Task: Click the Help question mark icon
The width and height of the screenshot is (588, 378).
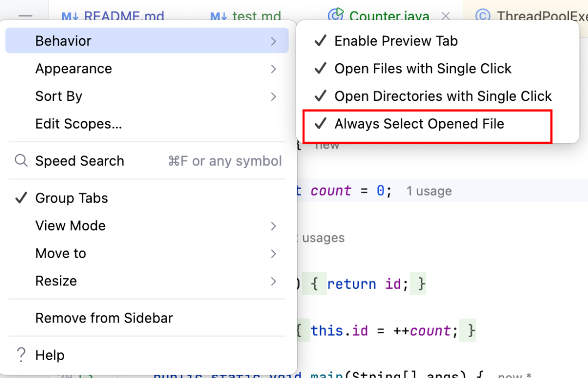Action: [21, 355]
